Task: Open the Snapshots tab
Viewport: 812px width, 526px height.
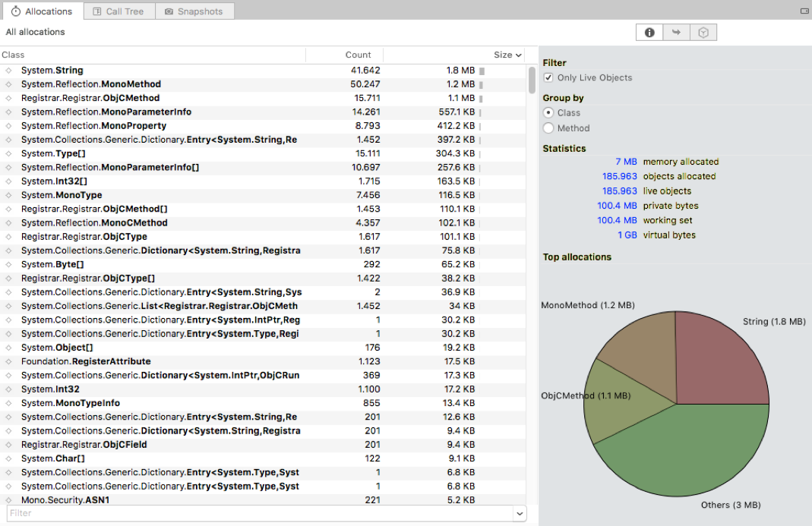Action: (x=194, y=11)
